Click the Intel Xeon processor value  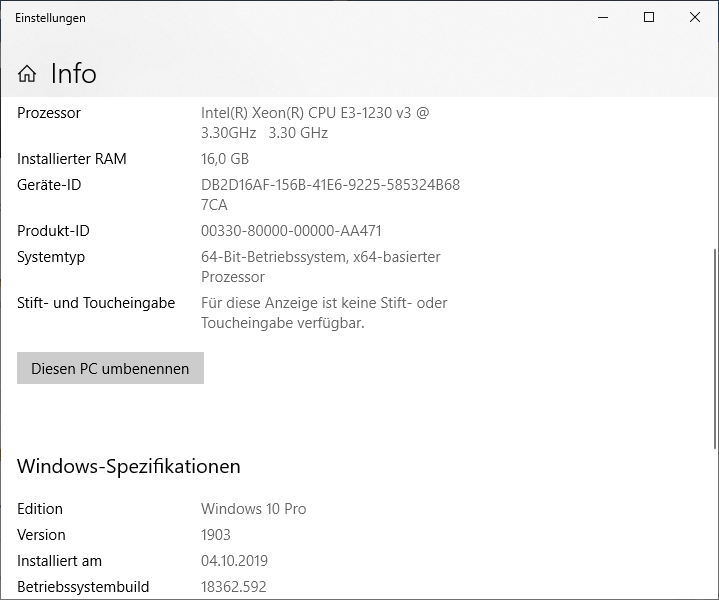click(x=315, y=123)
